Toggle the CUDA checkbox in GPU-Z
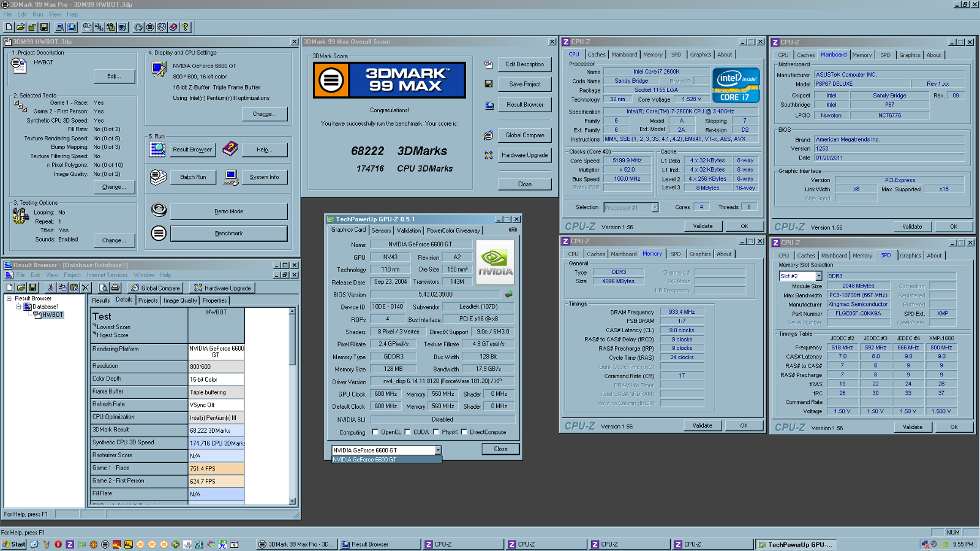980x551 pixels. click(407, 432)
